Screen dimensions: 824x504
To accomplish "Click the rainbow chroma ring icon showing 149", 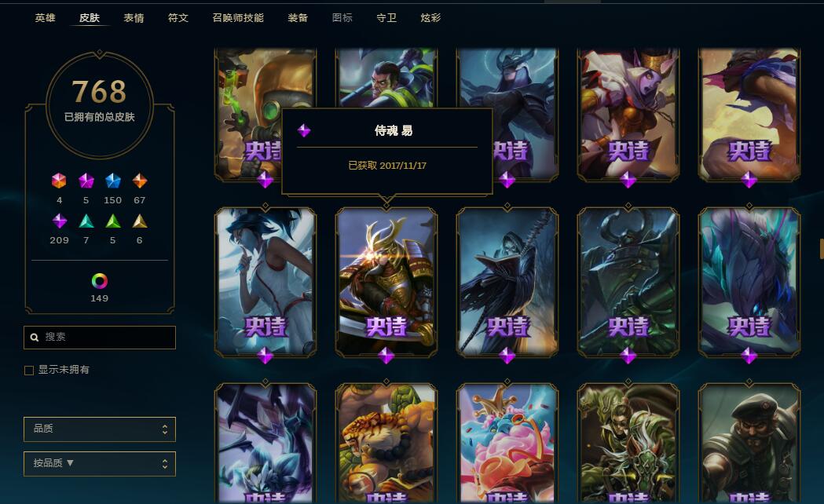I will click(99, 281).
